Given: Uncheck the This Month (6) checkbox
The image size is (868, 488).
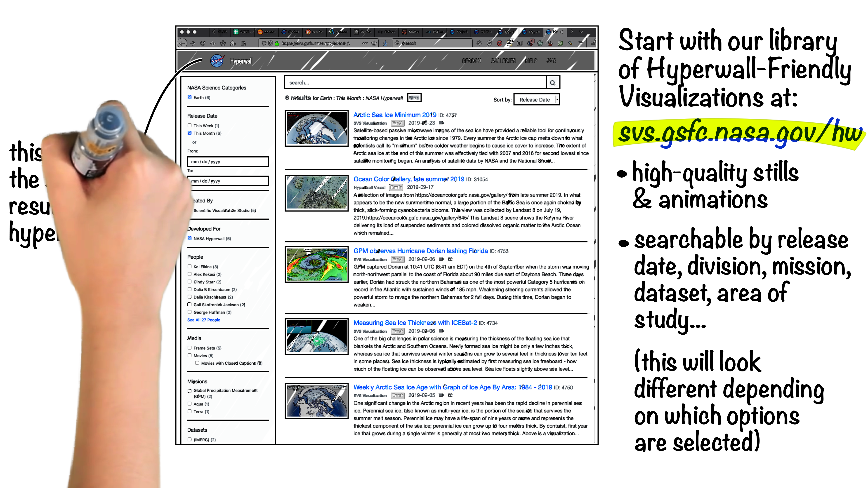Looking at the screenshot, I should [189, 133].
